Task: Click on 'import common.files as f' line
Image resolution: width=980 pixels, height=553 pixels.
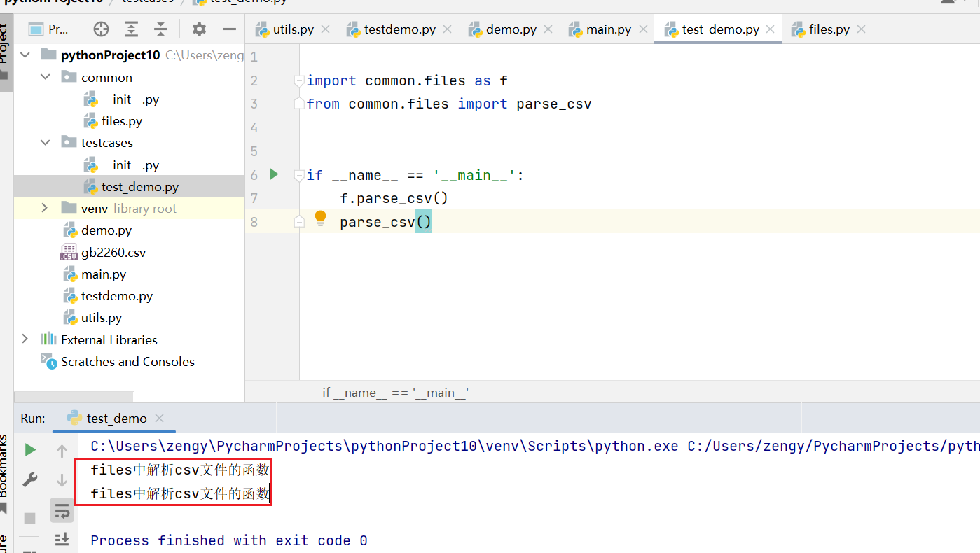Action: (407, 81)
